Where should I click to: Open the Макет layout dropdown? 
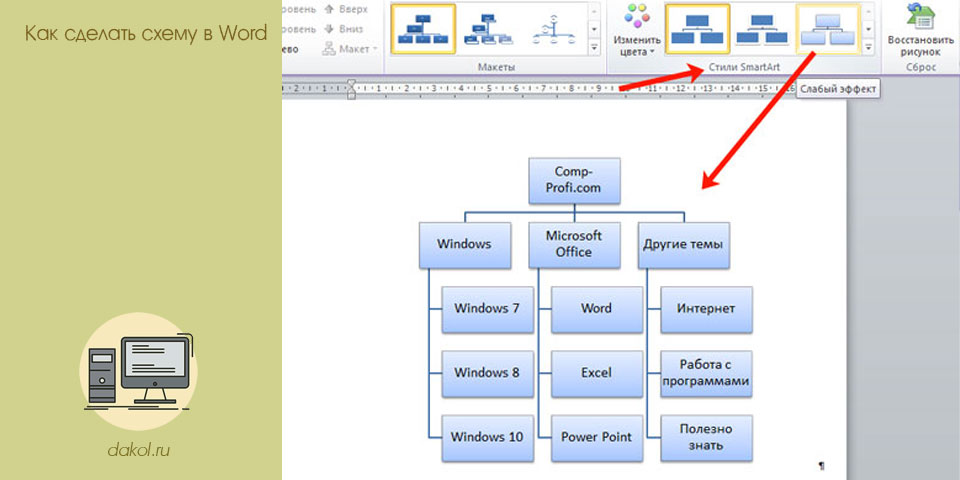point(350,48)
